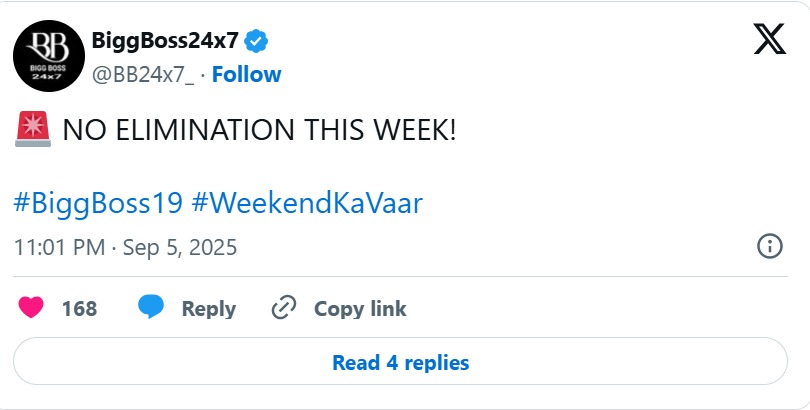Click the blue verified badge

pyautogui.click(x=258, y=41)
